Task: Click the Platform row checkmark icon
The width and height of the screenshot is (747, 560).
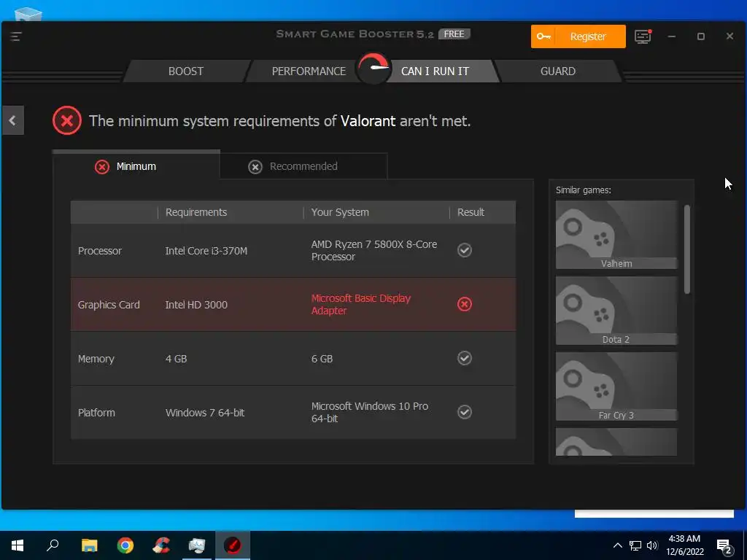Action: (465, 412)
